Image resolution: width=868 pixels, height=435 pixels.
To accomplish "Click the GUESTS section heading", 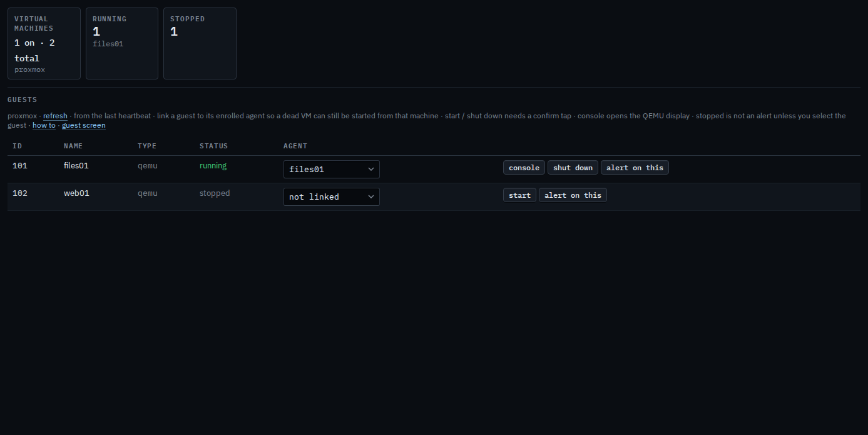I will [23, 100].
